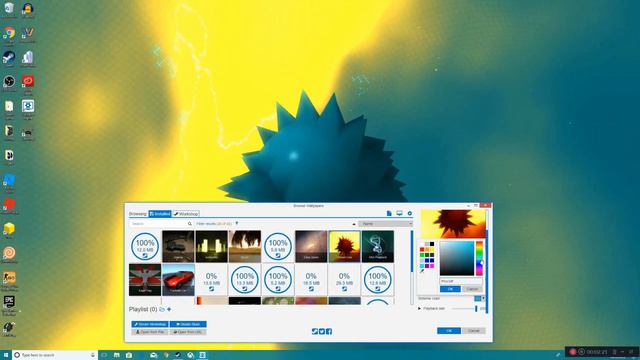Select the red sports car wallpaper thumbnail
The width and height of the screenshot is (640, 360).
178,280
